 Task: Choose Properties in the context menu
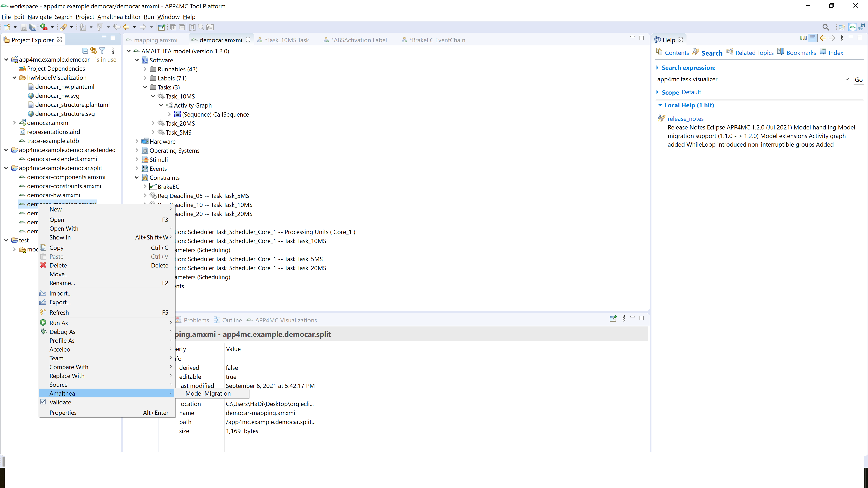point(106,413)
